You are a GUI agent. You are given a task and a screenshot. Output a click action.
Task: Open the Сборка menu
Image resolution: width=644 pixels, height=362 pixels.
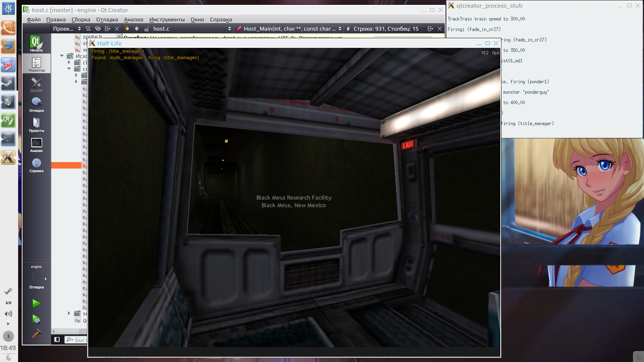pos(81,19)
